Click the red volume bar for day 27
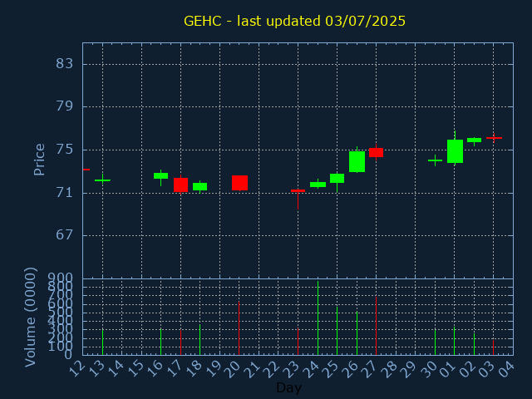532x399 pixels. [377, 326]
